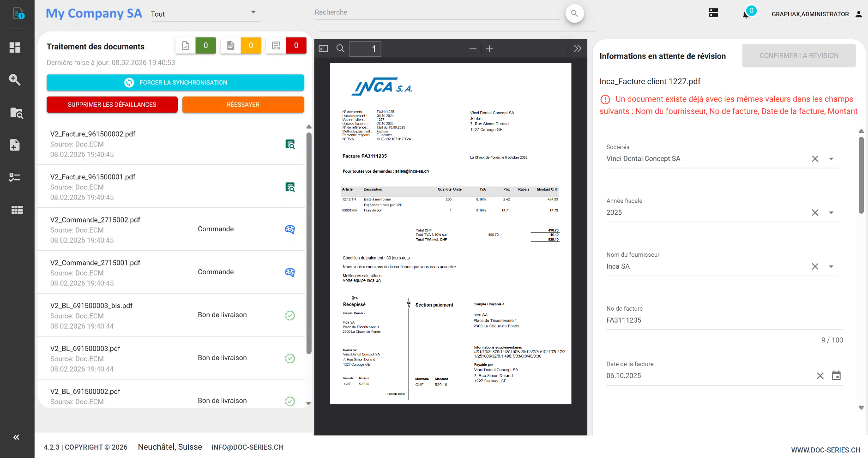Click the create new document icon in sidebar

click(17, 13)
